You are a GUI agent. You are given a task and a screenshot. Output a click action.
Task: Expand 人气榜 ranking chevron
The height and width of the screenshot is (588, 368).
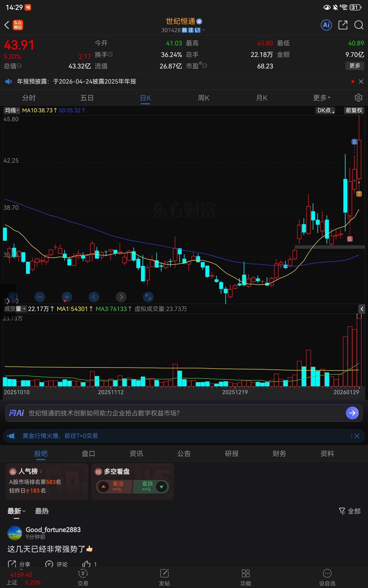pos(41,471)
